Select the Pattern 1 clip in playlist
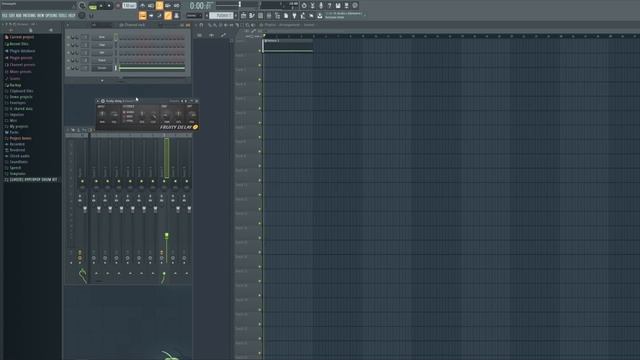Viewport: 640px width, 360px height. point(288,46)
